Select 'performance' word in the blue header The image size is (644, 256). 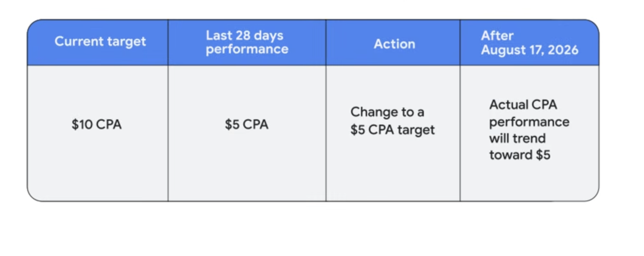point(247,49)
